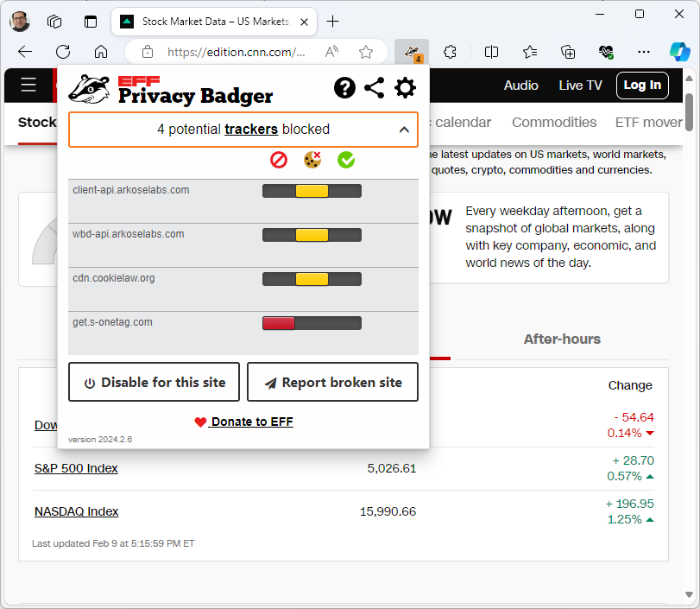This screenshot has width=700, height=609.
Task: Open the Settings and more ellipsis menu
Action: point(644,53)
